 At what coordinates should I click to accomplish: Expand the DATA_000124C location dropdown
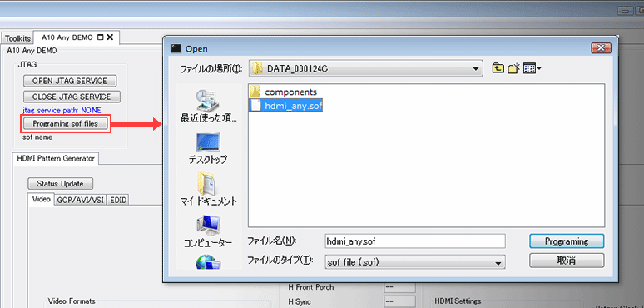coord(476,68)
